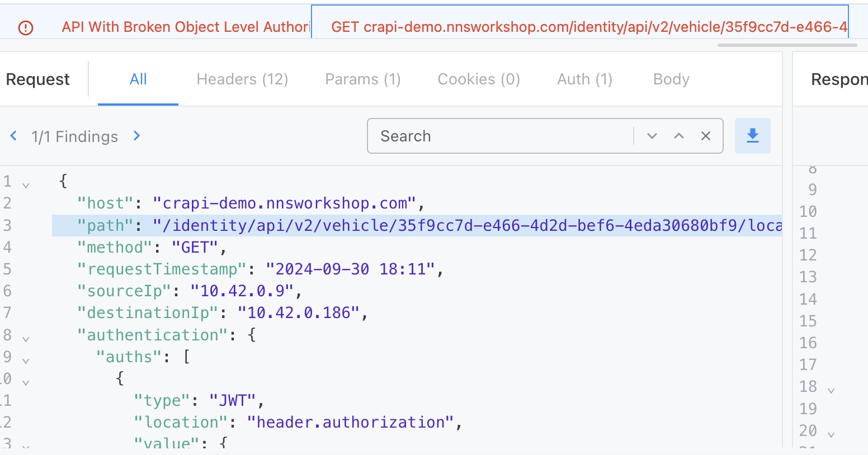Click the horizontal scrollbar under the tabs

pyautogui.click(x=787, y=45)
